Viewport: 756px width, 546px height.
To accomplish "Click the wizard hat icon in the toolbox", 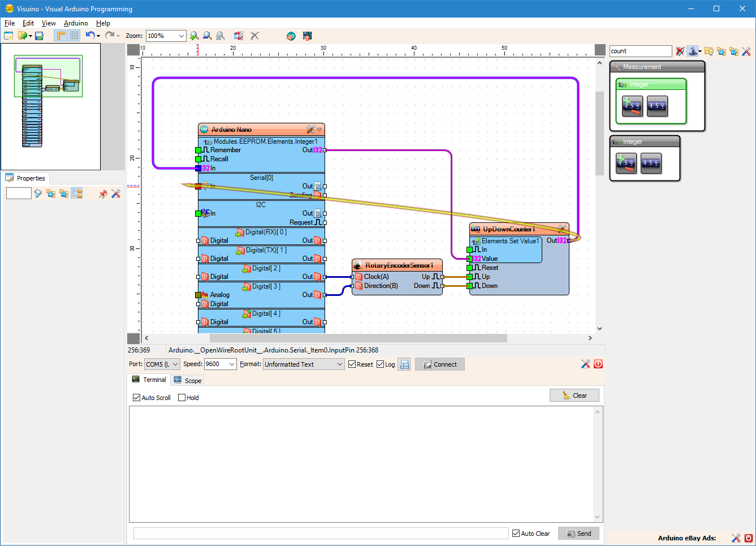I will pos(692,51).
